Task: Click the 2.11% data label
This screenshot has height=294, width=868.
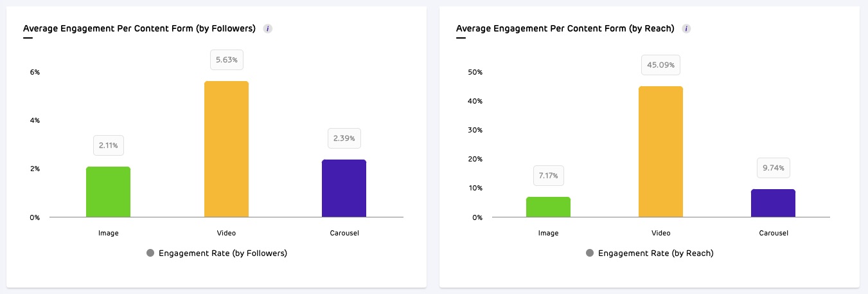Action: click(108, 145)
